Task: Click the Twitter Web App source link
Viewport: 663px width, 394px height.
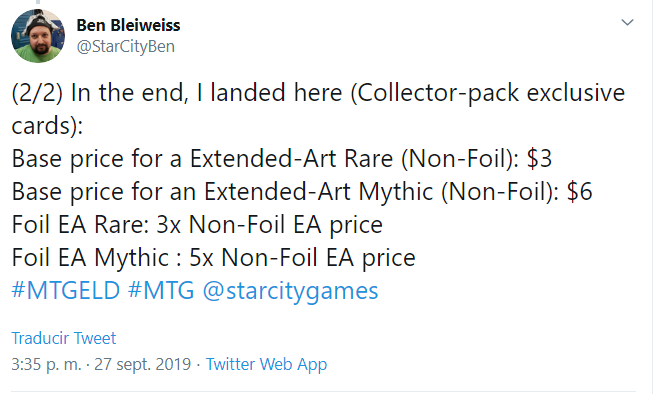Action: tap(266, 364)
